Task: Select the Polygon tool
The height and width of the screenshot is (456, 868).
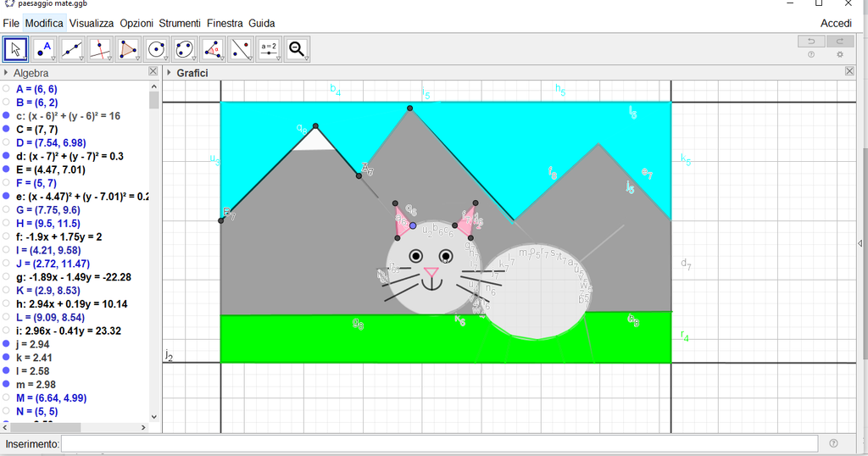Action: pyautogui.click(x=128, y=49)
